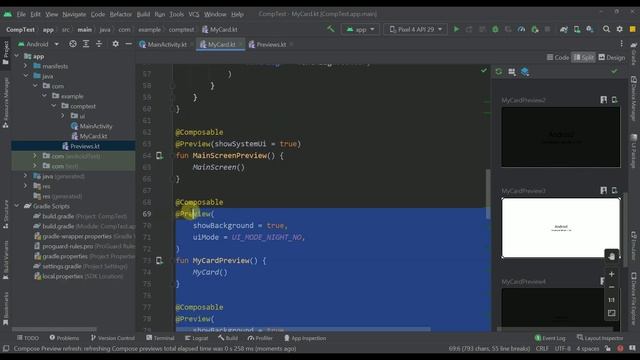The image size is (640, 360).
Task: Open Layout Inspector
Action: coord(600,338)
